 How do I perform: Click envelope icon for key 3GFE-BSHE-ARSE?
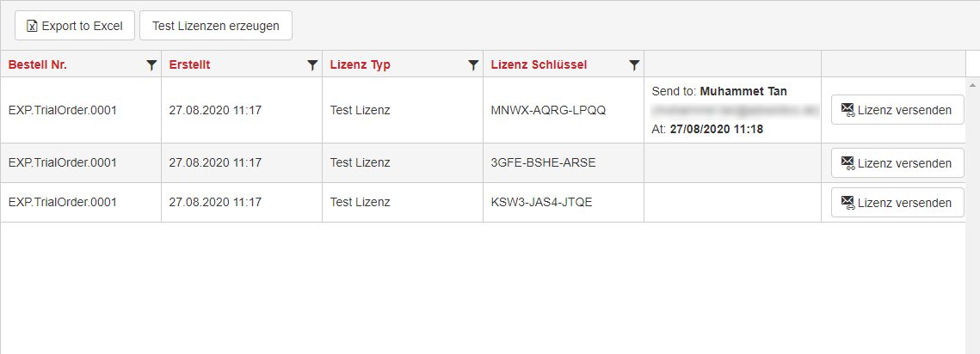tap(848, 163)
